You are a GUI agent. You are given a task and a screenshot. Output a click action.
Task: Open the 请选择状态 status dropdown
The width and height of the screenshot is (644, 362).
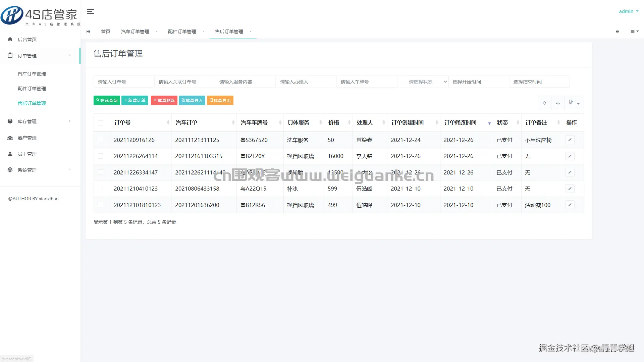[423, 82]
